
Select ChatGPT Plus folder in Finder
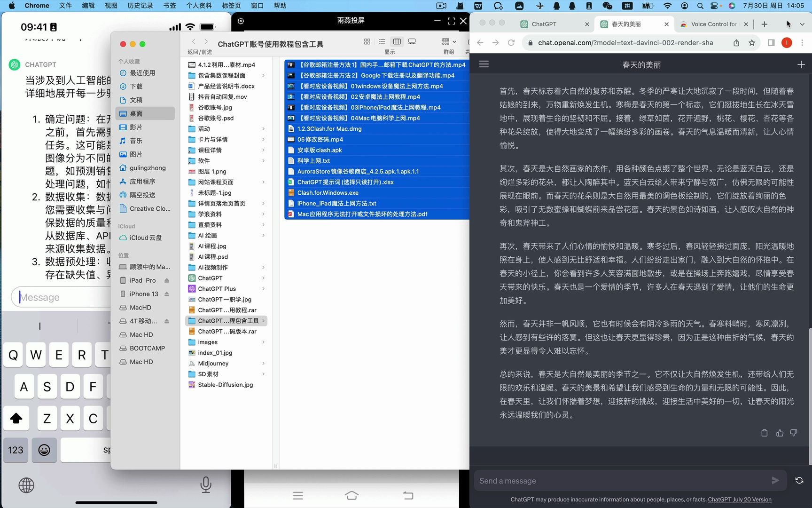[227, 289]
